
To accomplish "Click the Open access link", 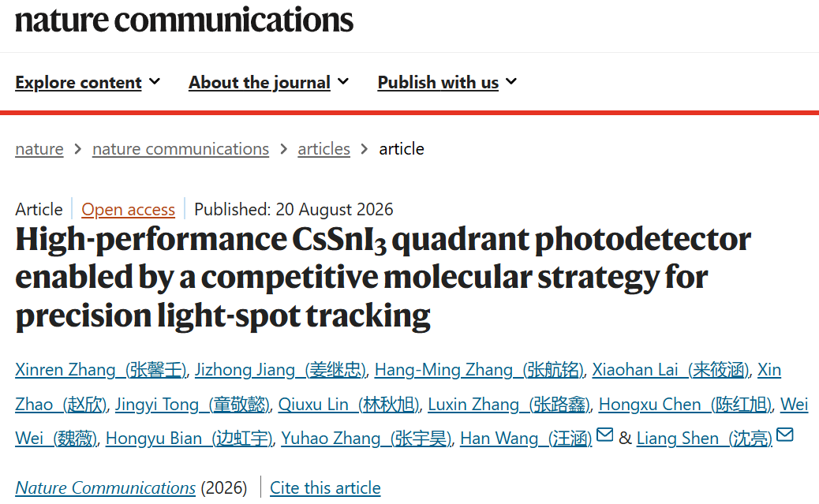I will (128, 210).
